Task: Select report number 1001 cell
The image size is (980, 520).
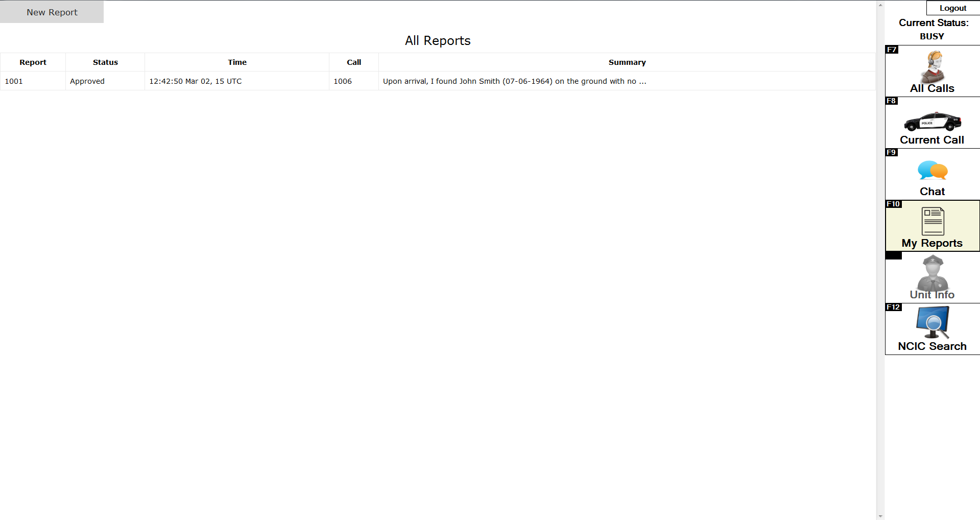Action: 33,81
